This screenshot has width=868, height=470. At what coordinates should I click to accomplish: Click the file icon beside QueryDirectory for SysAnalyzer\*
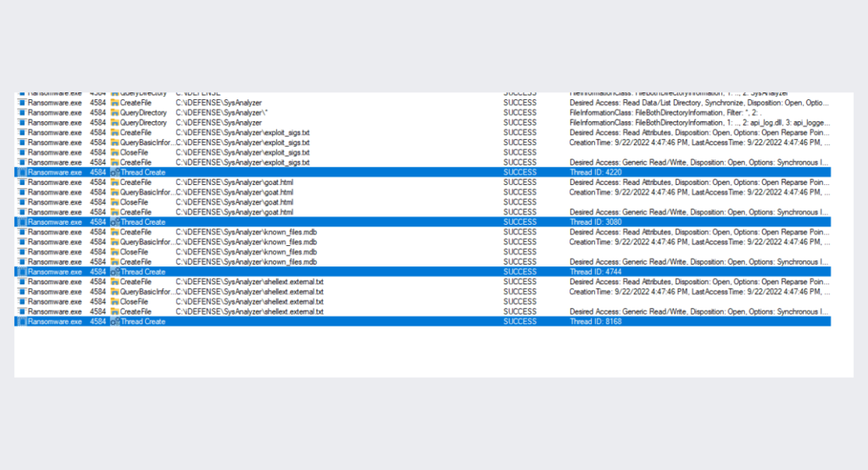114,113
